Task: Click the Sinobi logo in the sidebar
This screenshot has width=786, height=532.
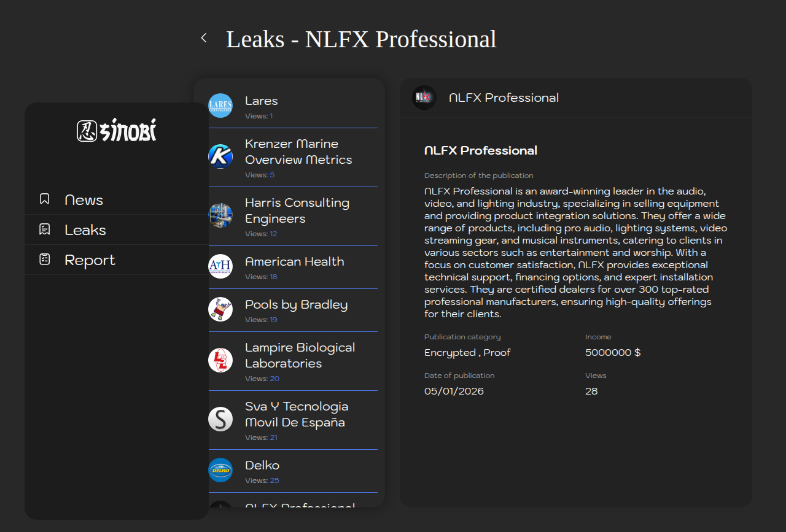Action: coord(117,130)
